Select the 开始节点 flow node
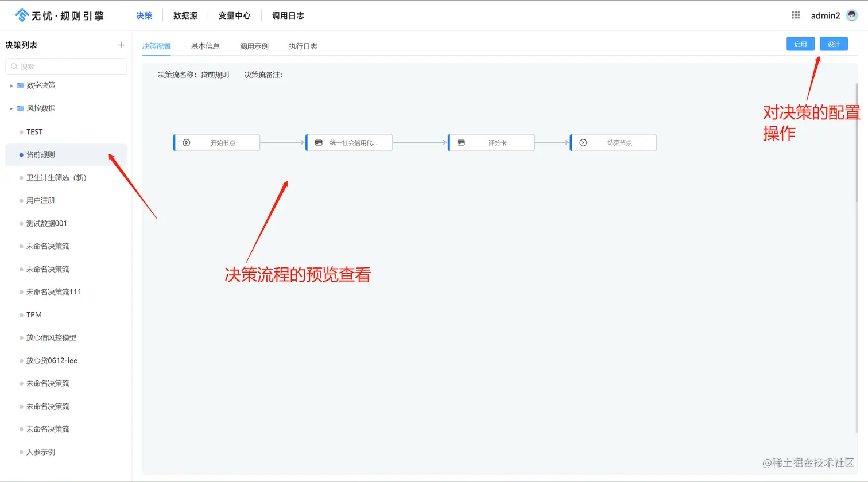The image size is (868, 482). coord(216,143)
